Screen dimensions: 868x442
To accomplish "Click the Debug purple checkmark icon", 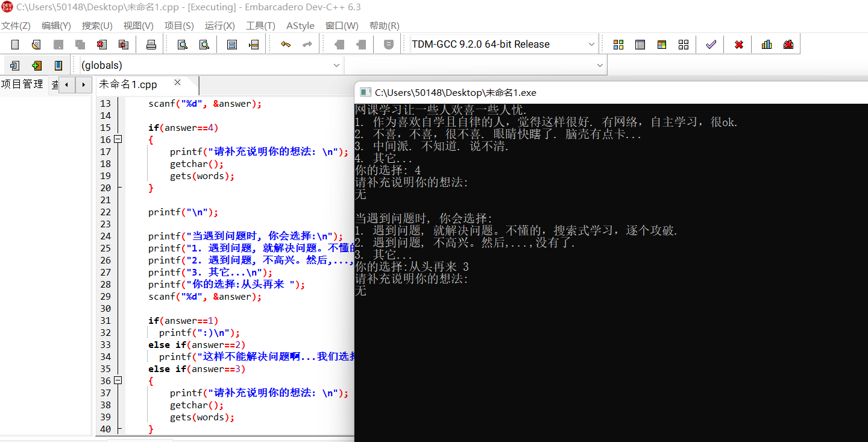I will pyautogui.click(x=711, y=45).
